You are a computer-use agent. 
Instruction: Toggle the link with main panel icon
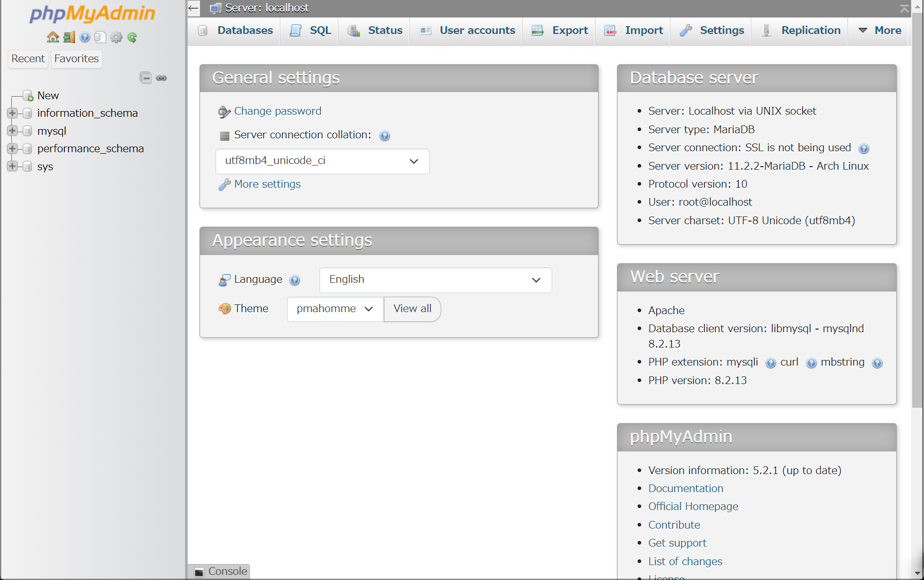(161, 78)
